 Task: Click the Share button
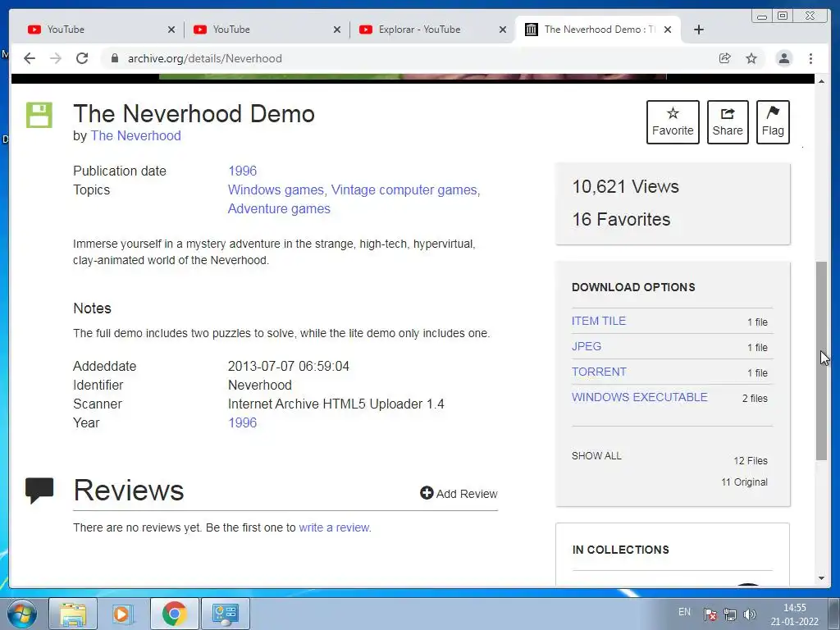tap(728, 122)
